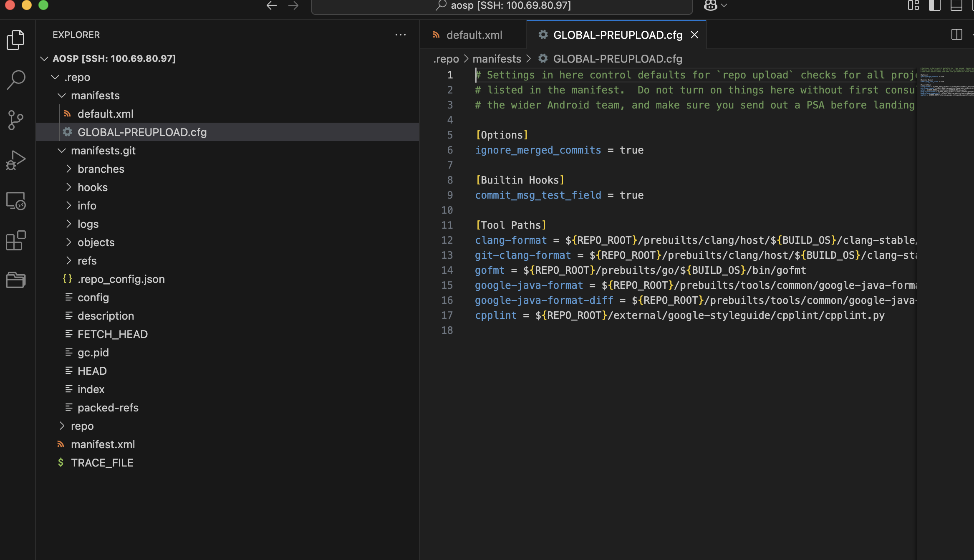Image resolution: width=974 pixels, height=560 pixels.
Task: Click the Customize Layout button
Action: click(x=913, y=5)
